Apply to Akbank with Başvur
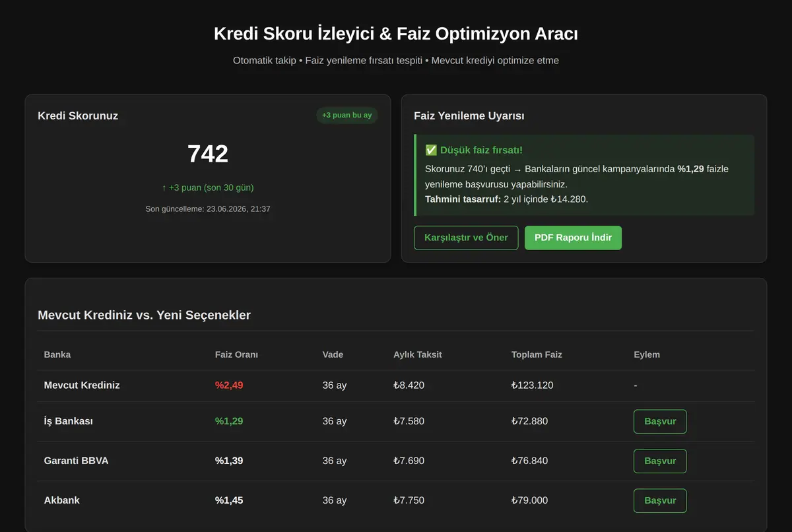The height and width of the screenshot is (532, 792). tap(660, 500)
